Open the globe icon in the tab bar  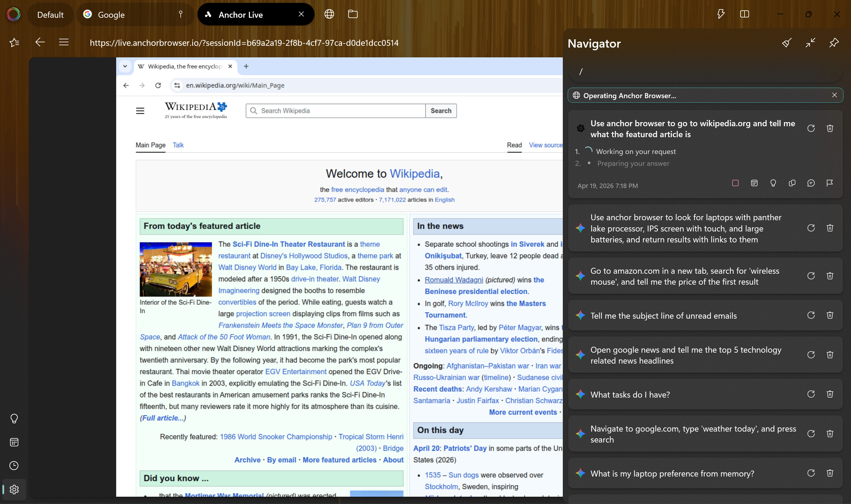click(x=329, y=14)
